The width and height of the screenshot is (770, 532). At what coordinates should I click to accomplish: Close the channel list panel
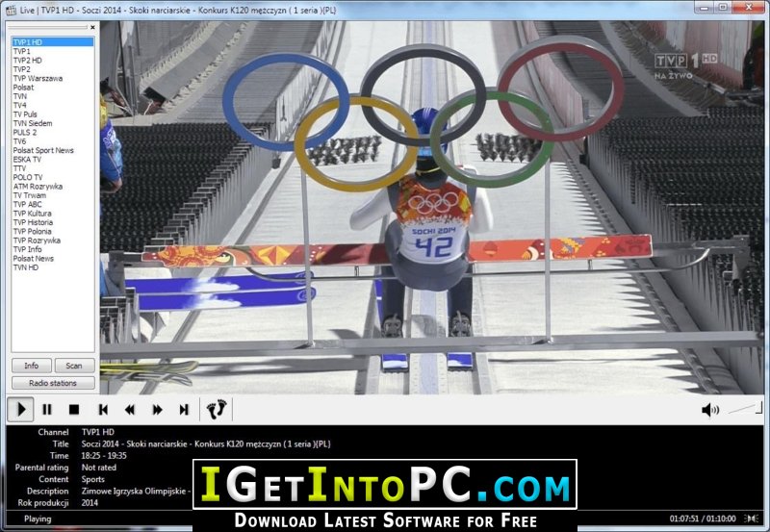tap(92, 28)
